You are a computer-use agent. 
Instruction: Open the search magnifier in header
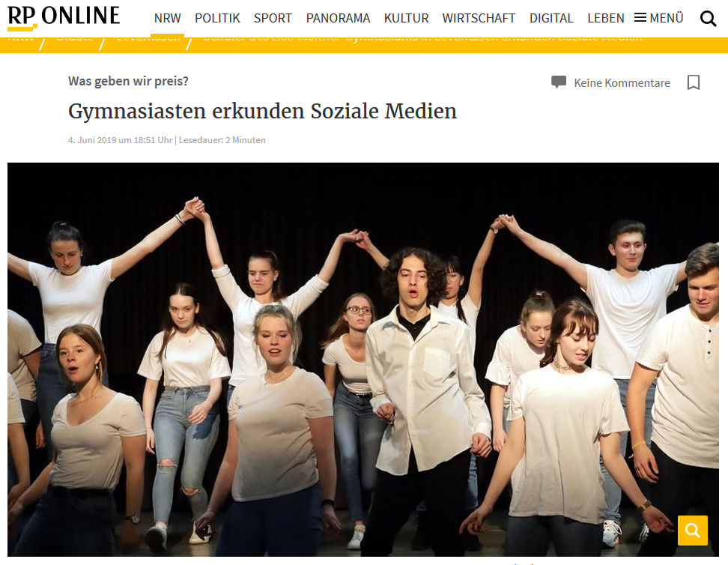tap(708, 19)
